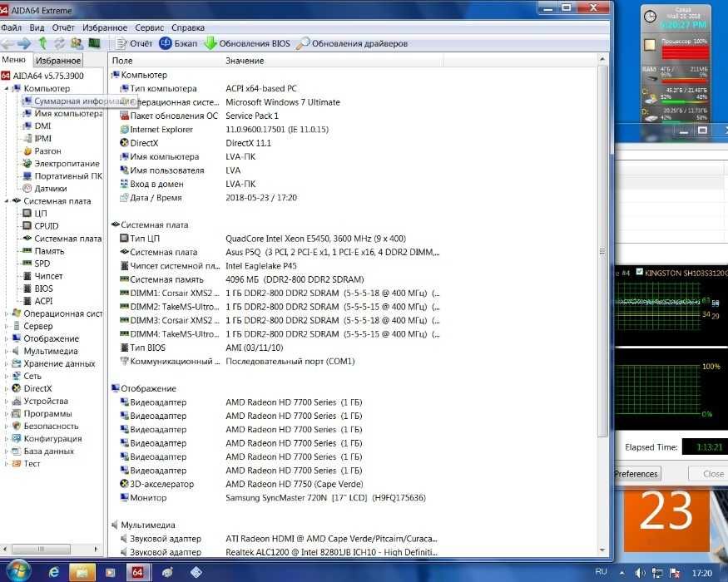Click the Samsung SyncMaster 720N value
The image size is (728, 582).
click(325, 498)
